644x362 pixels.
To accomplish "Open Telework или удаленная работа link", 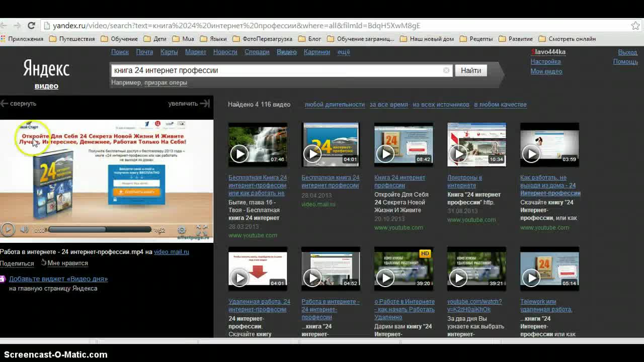I will coord(546,306).
